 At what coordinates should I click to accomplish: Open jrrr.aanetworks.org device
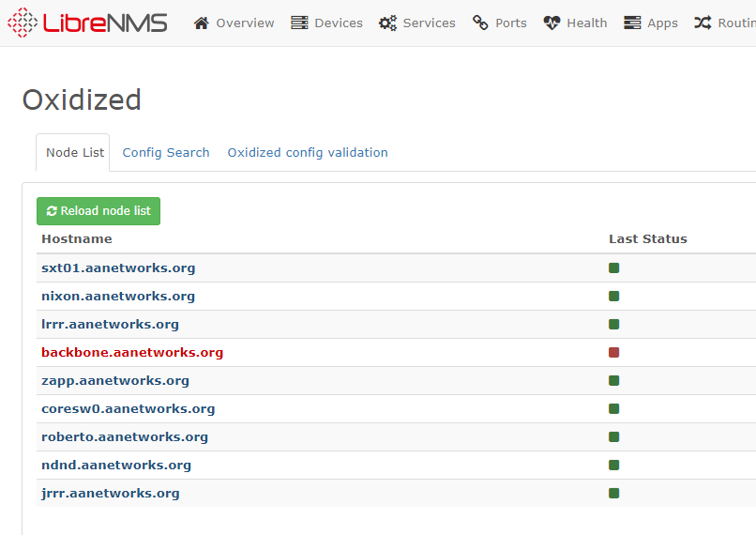point(111,493)
